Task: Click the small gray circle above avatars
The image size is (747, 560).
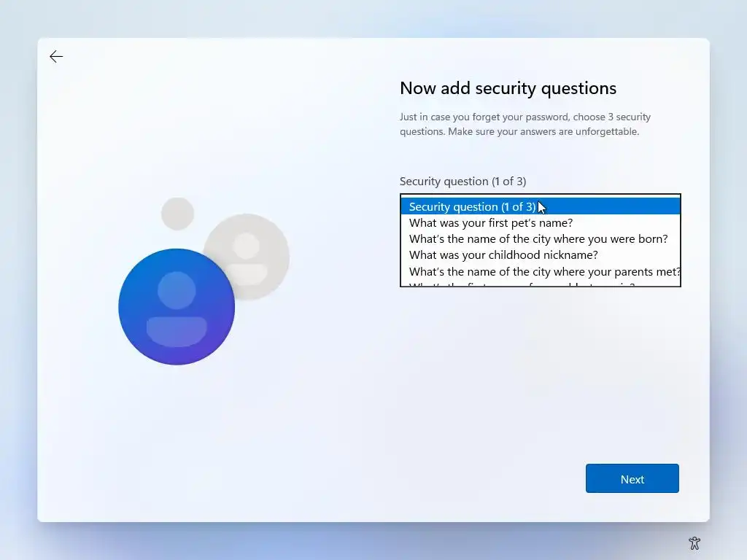Action: pos(177,214)
